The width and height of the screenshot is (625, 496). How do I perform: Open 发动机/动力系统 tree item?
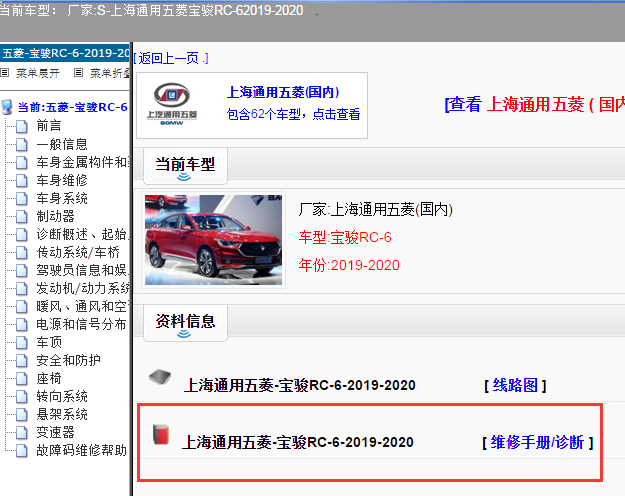pyautogui.click(x=82, y=288)
